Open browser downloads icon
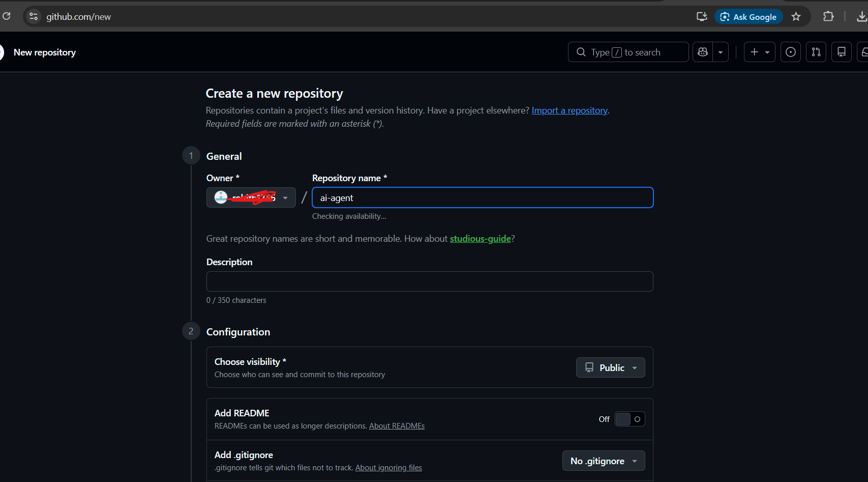This screenshot has height=482, width=868. [x=861, y=16]
